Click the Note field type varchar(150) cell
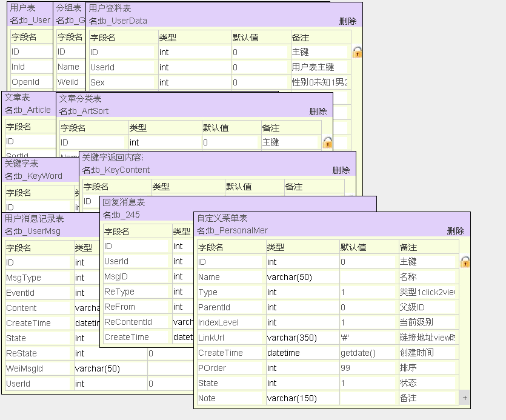The width and height of the screenshot is (506, 420). click(x=299, y=398)
